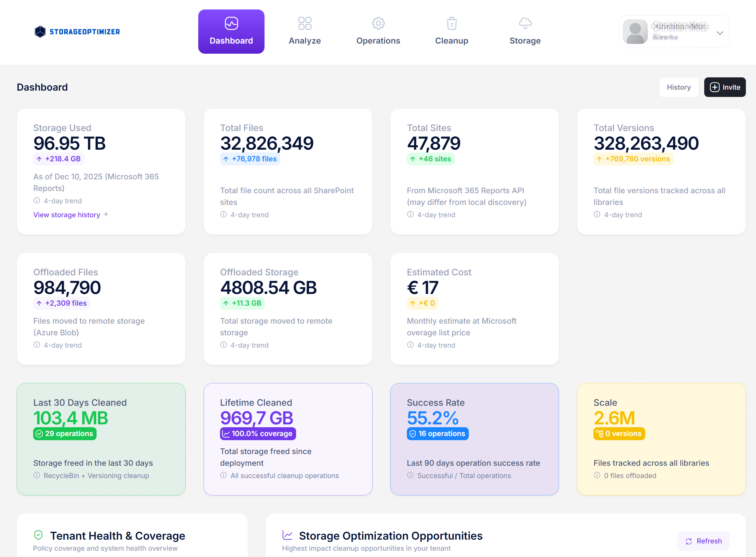Click the line-chart icon beside Storage Optimization Opportunities
The height and width of the screenshot is (557, 756).
pyautogui.click(x=287, y=535)
